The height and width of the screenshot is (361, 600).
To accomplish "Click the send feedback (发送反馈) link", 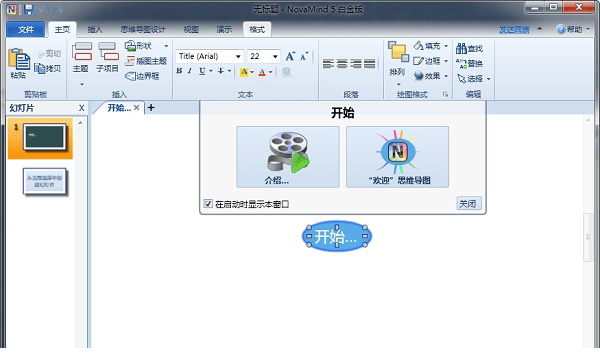I will point(514,29).
